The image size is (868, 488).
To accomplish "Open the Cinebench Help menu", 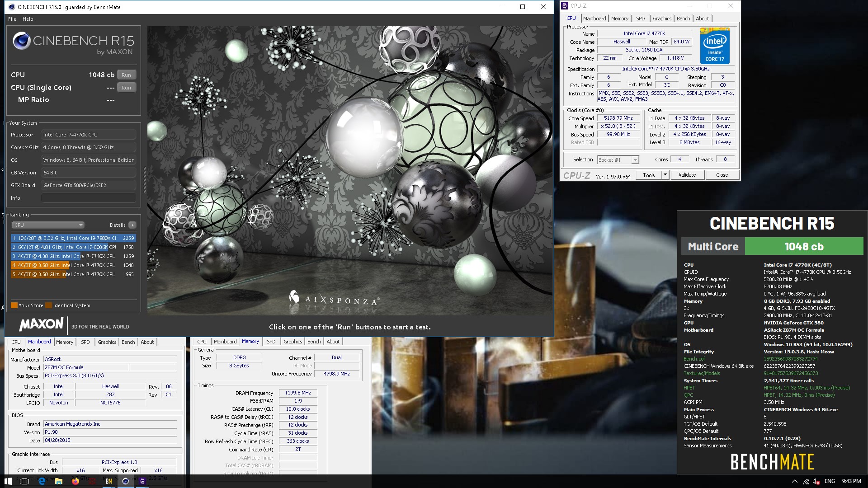I will tap(28, 19).
